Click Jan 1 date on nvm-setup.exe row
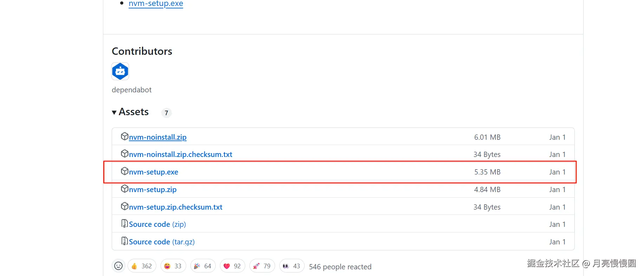The image size is (644, 276). tap(558, 172)
